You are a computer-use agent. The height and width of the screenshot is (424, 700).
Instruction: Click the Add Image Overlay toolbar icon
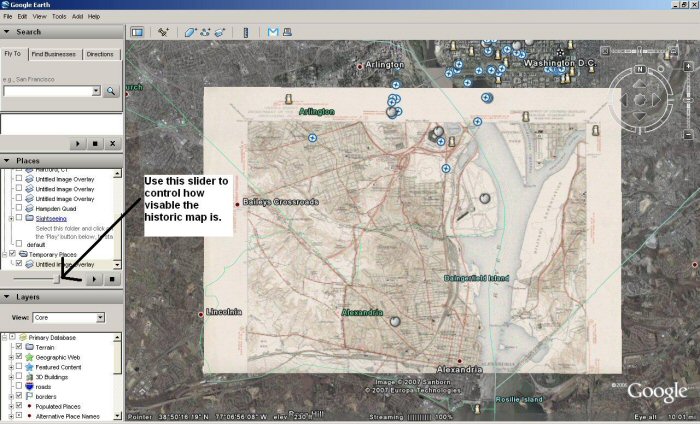coord(220,32)
